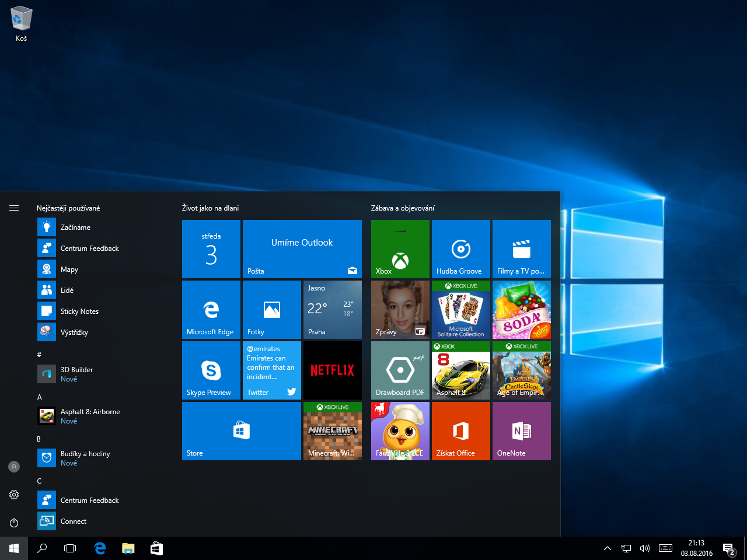Image resolution: width=747 pixels, height=560 pixels.
Task: Open the Twitter tile
Action: 272,370
